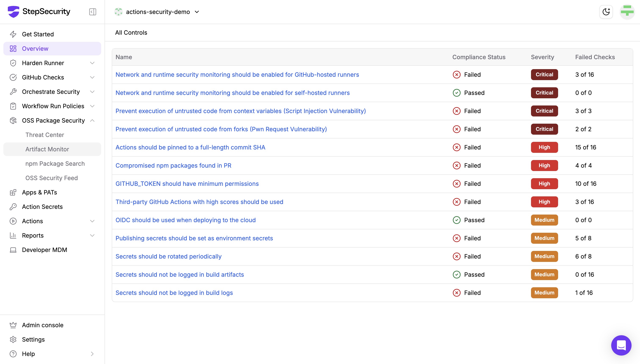This screenshot has height=364, width=640.
Task: Click the Developer MDM laptop icon
Action: 13,250
